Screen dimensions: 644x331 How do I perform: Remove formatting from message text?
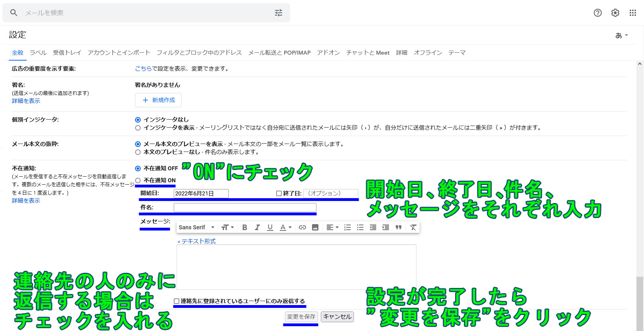413,227
